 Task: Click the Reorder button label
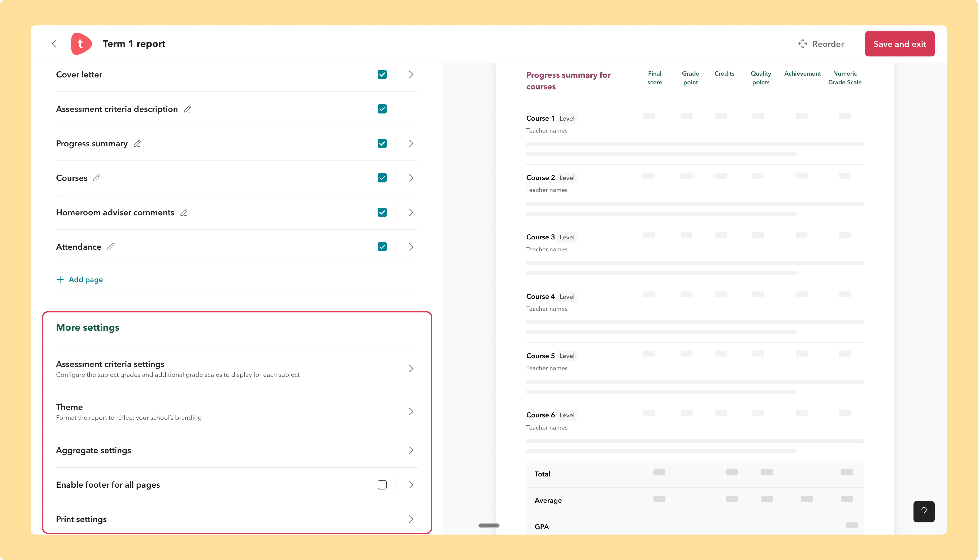tap(828, 44)
